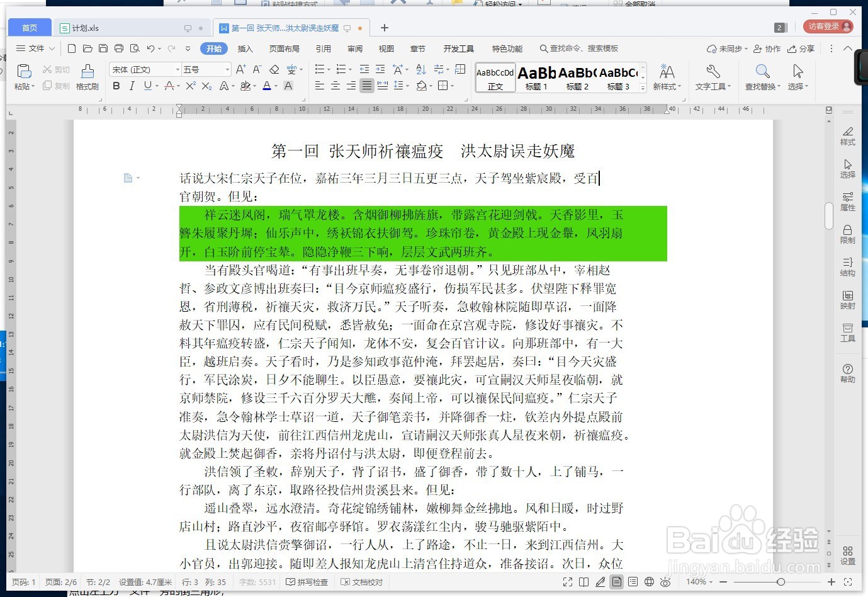Toggle bold formatting

click(x=116, y=86)
